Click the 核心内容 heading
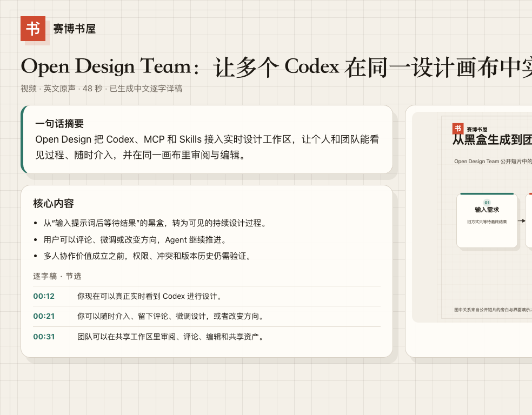This screenshot has height=415, width=532. (54, 203)
